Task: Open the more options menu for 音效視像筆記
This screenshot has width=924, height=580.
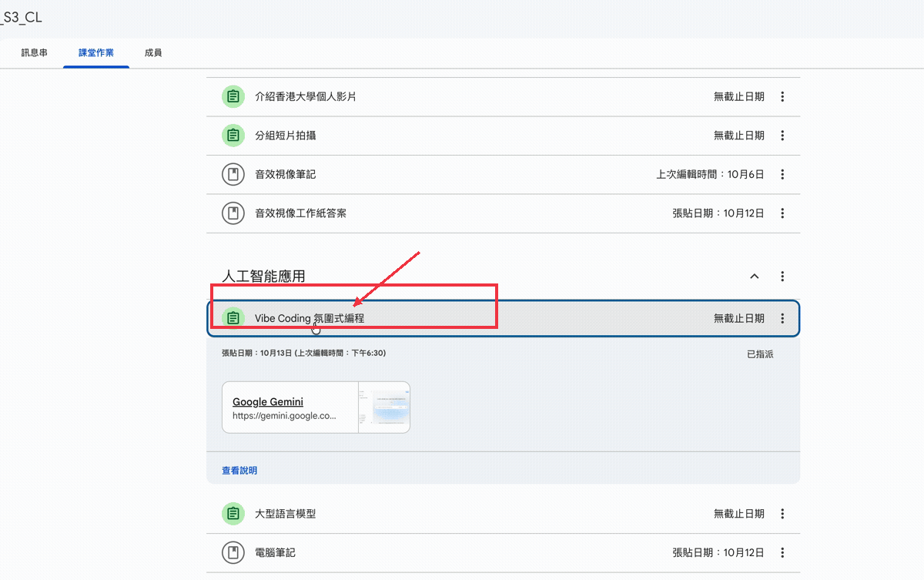Action: [782, 175]
